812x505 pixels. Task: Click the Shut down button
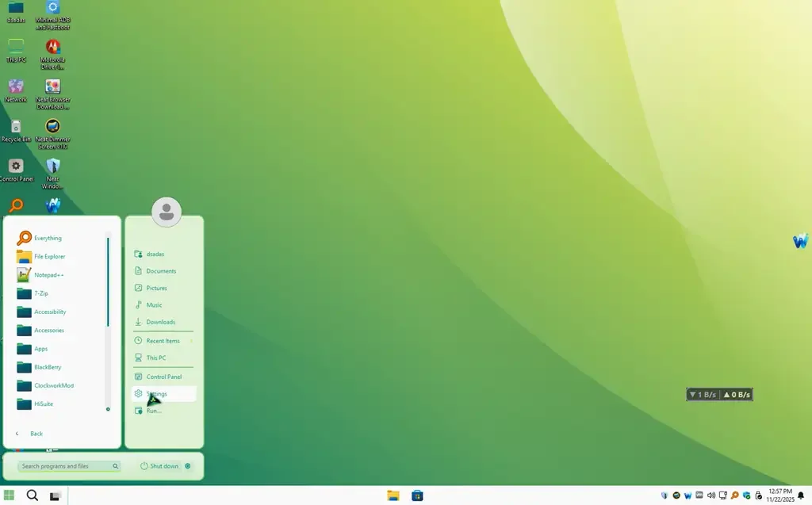159,466
